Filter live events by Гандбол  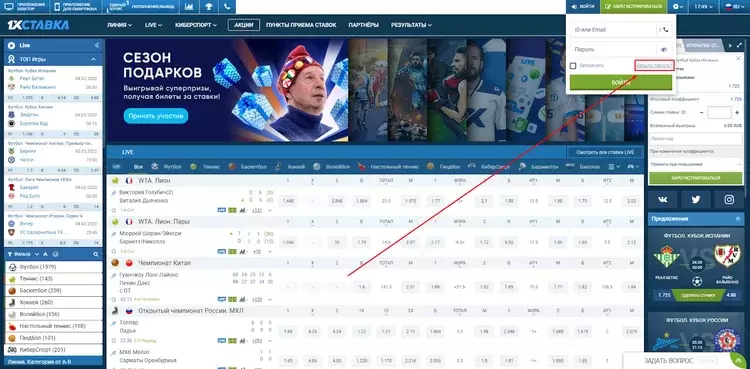pos(443,167)
